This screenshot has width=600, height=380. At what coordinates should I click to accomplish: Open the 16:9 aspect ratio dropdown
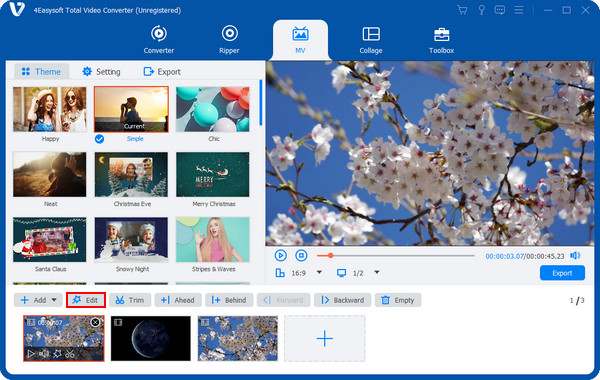(319, 272)
